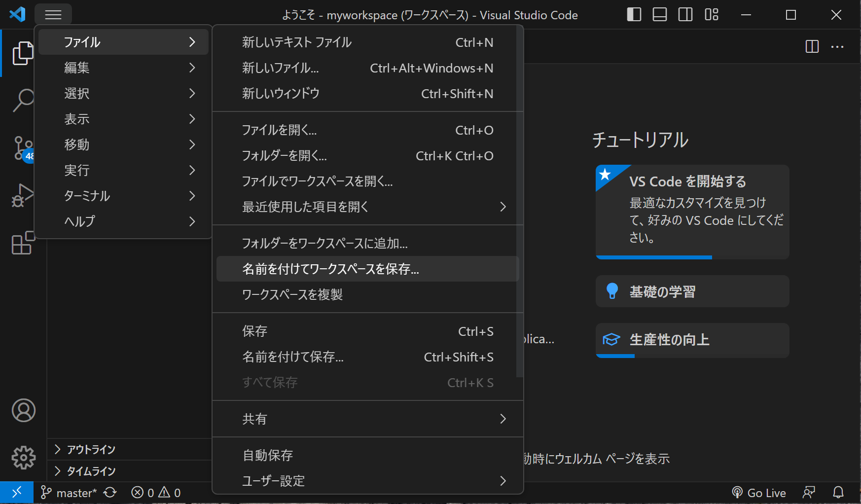The image size is (861, 504).
Task: Open the ターミナル menu
Action: point(123,196)
